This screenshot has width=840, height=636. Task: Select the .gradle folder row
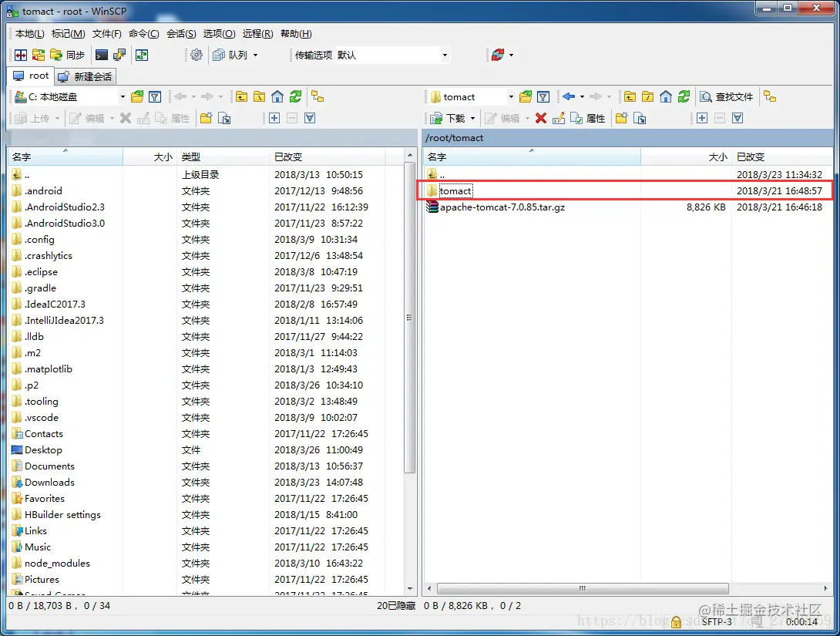(207, 288)
